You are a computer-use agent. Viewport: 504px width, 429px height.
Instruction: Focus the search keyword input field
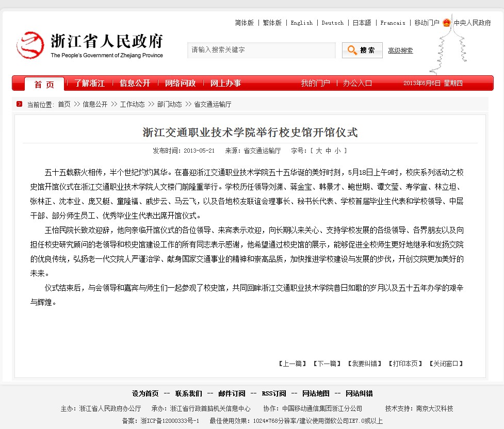[261, 50]
